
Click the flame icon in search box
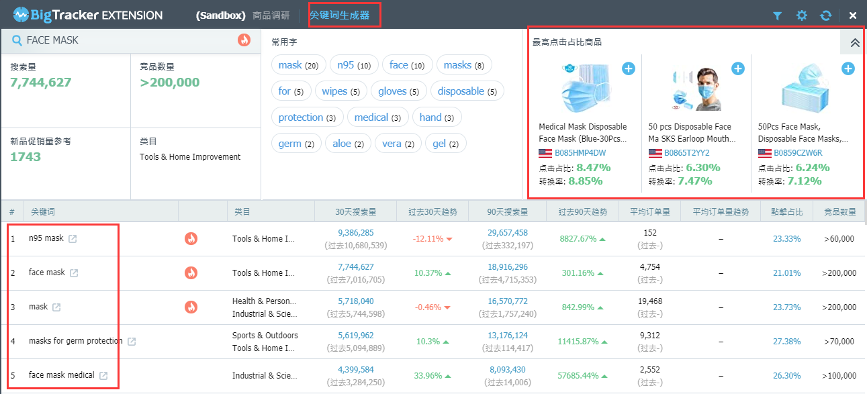tap(244, 40)
